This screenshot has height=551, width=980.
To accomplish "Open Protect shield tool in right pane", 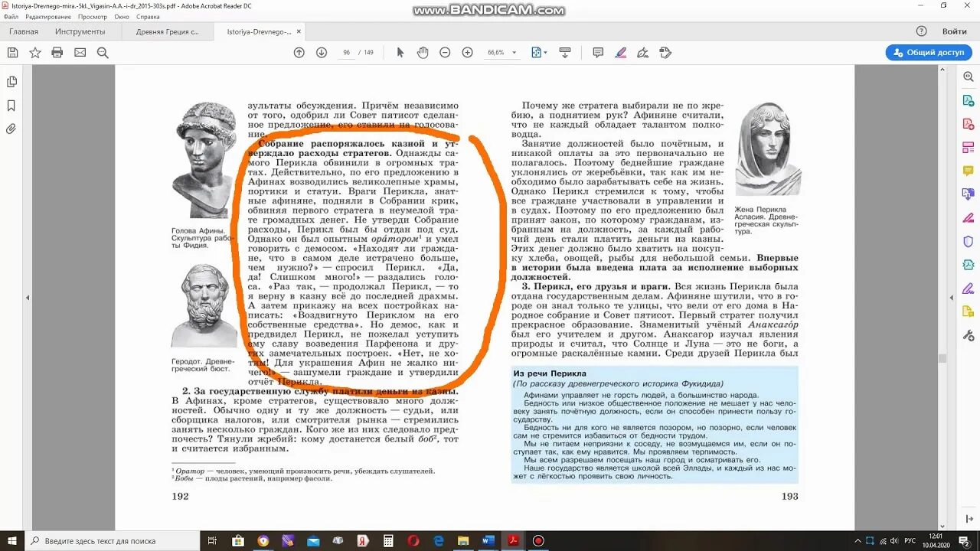I will click(968, 241).
